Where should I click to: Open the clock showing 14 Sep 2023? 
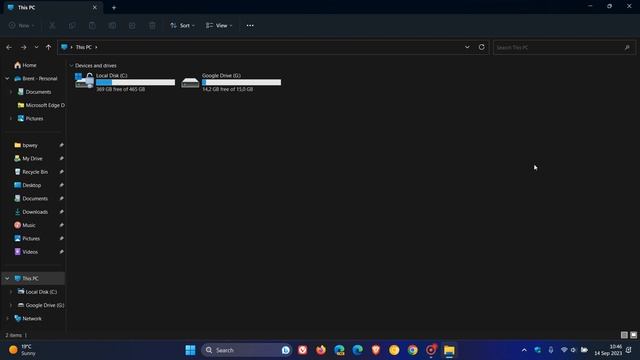coord(608,350)
